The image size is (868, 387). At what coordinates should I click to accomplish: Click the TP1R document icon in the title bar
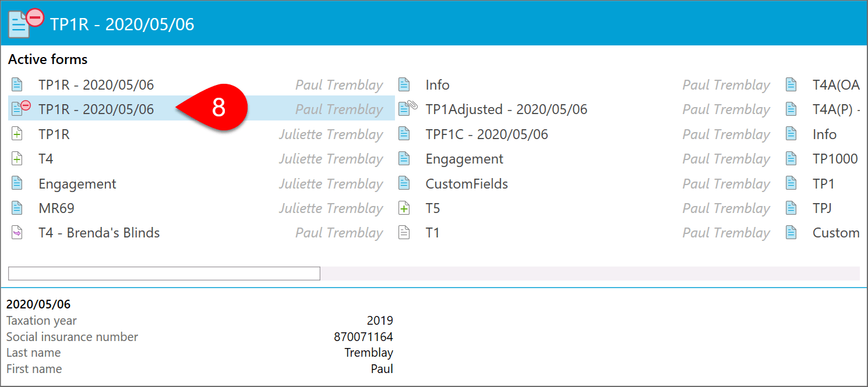tap(26, 23)
